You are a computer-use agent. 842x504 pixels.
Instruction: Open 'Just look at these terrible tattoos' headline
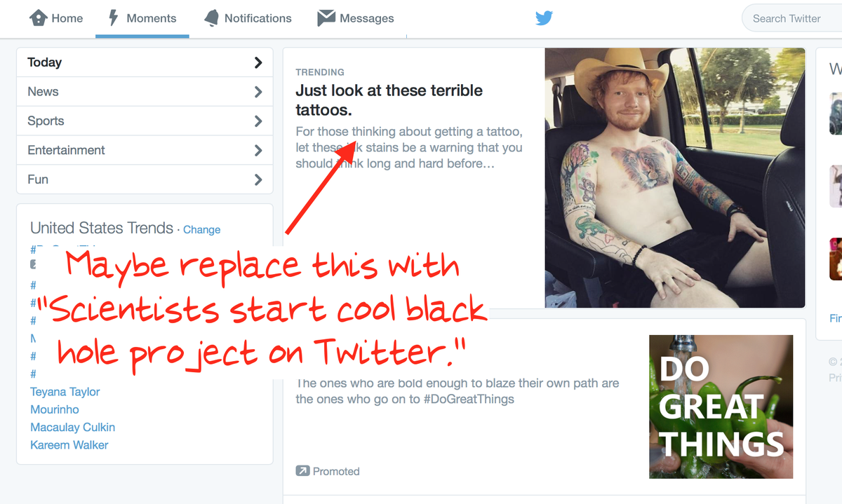click(389, 100)
